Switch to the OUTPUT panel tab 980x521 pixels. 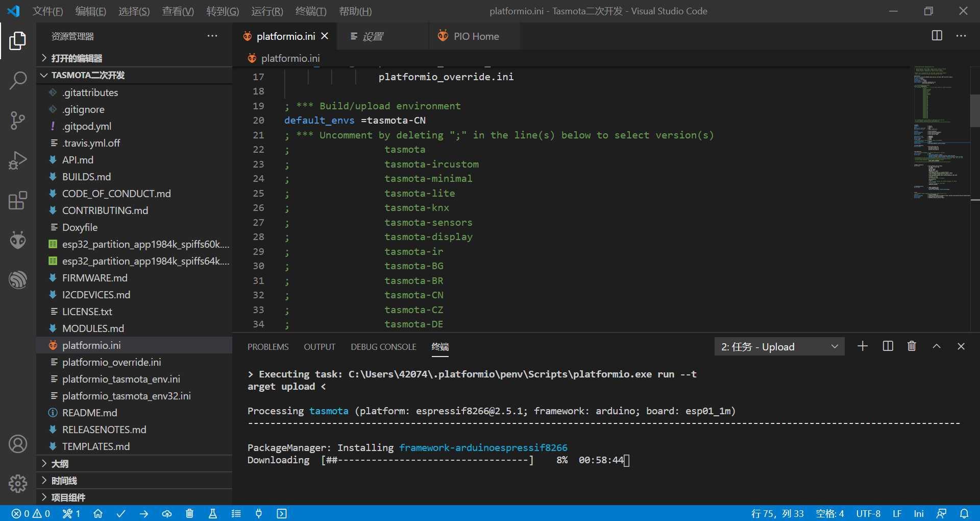[x=320, y=347]
